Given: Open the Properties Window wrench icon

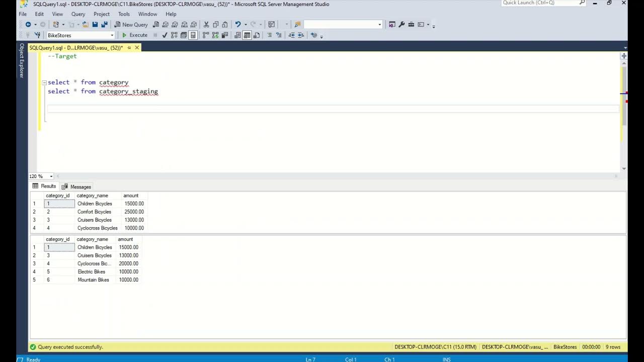Looking at the screenshot, I should [x=401, y=24].
